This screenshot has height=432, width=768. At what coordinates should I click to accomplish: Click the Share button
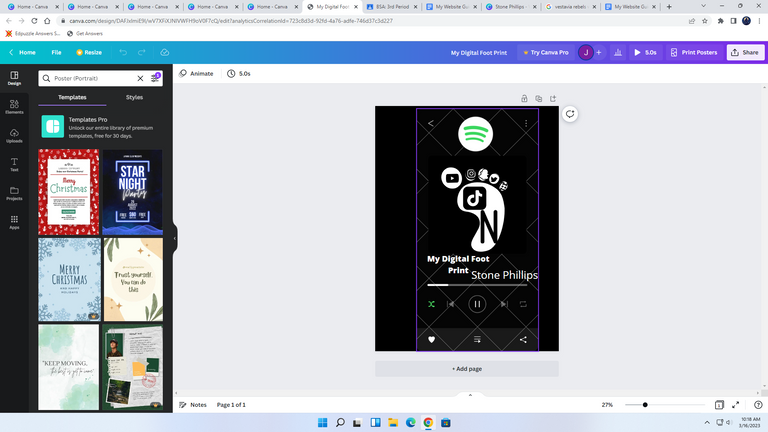(x=745, y=52)
